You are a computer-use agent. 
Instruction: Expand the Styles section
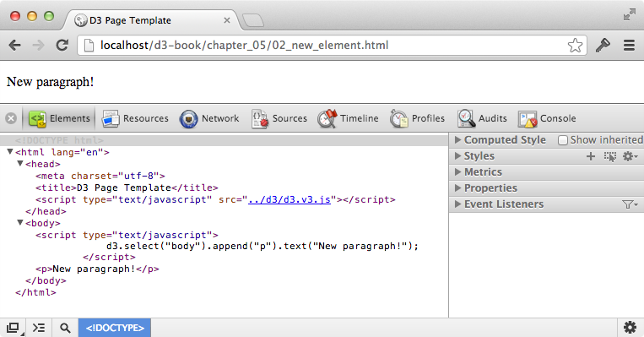[x=457, y=155]
